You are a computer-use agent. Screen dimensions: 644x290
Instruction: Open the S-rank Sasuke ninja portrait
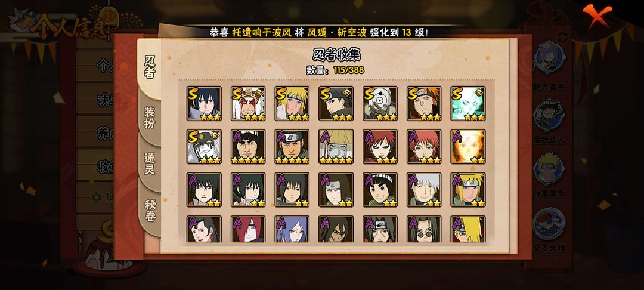tap(204, 103)
